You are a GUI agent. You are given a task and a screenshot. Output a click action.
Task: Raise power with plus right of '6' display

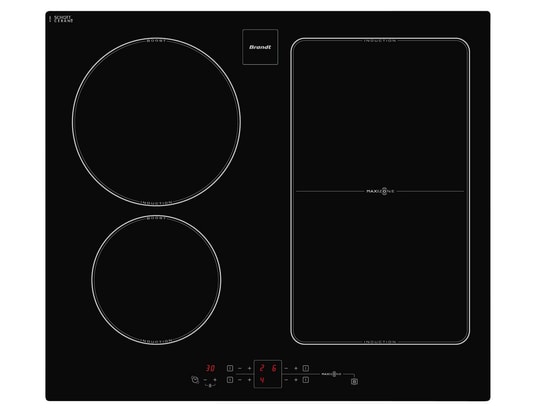(296, 368)
